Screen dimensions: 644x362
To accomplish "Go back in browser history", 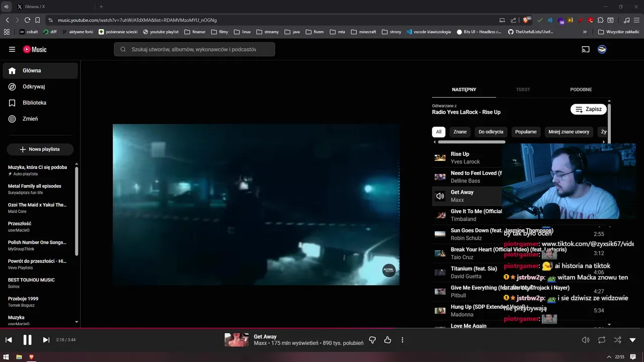I will click(7, 20).
